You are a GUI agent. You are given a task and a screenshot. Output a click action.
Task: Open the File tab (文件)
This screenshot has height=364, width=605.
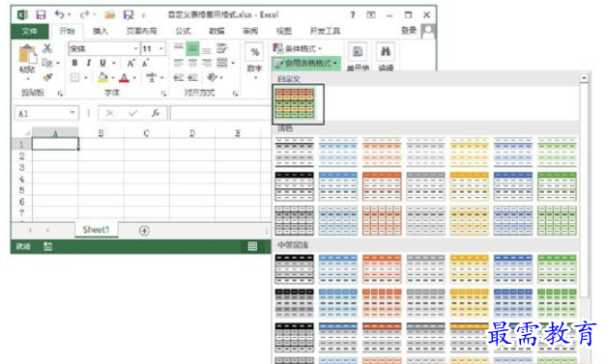(x=30, y=31)
